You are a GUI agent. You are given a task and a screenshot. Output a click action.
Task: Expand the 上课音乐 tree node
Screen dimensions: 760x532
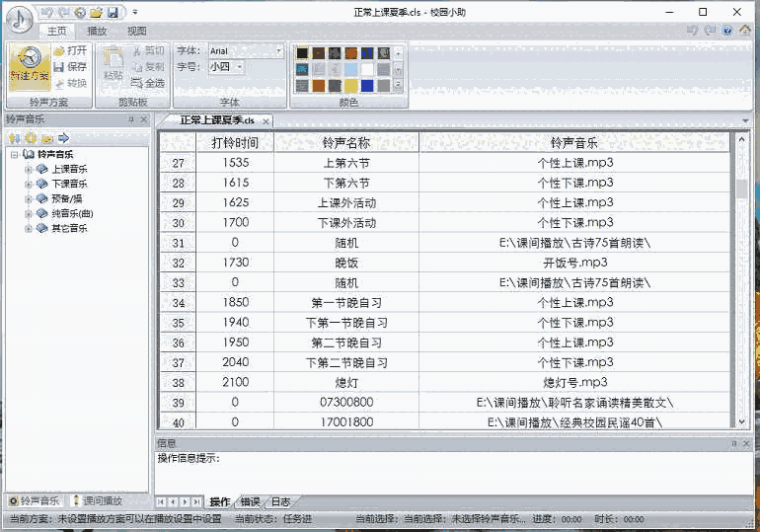pyautogui.click(x=28, y=169)
